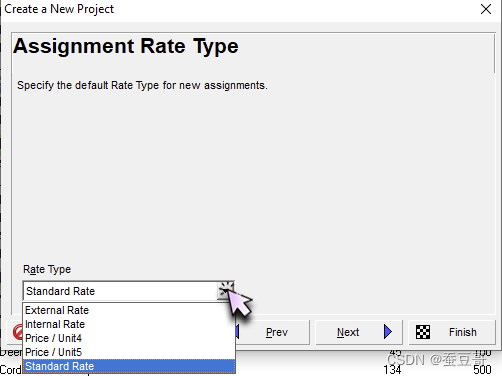Click the description panel's vertical scrollbar

tap(494, 53)
